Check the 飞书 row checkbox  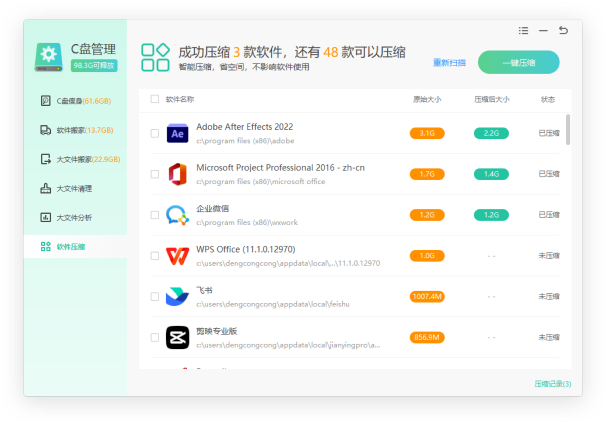[x=155, y=296]
